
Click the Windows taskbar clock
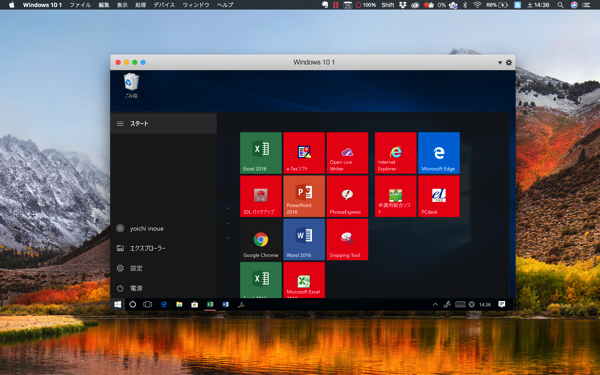pos(485,305)
